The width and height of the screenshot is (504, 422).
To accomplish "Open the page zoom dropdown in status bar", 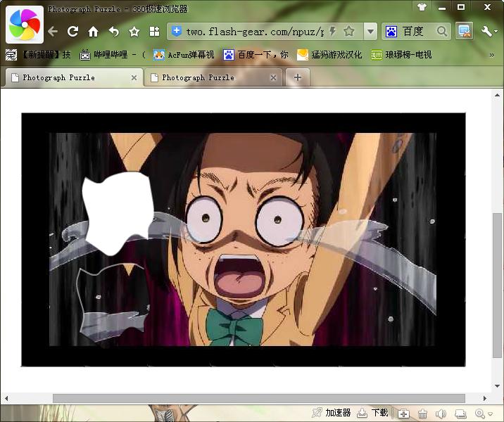I will [x=484, y=414].
